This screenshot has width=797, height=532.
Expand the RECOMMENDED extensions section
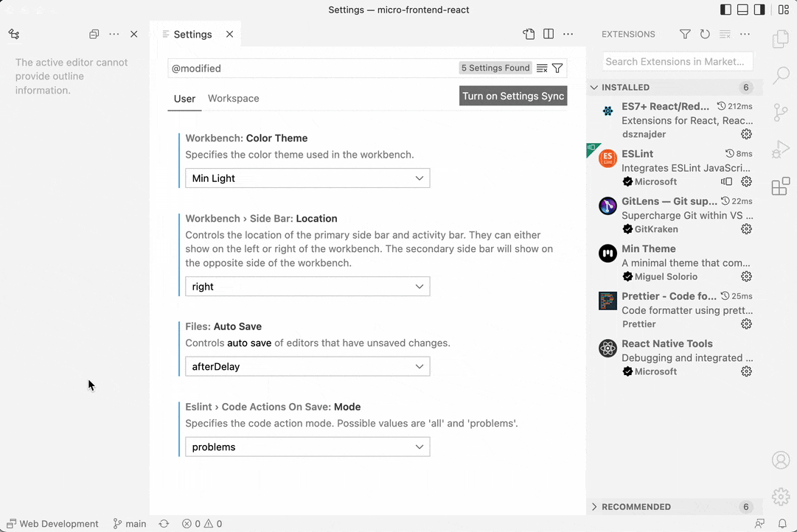(x=675, y=507)
